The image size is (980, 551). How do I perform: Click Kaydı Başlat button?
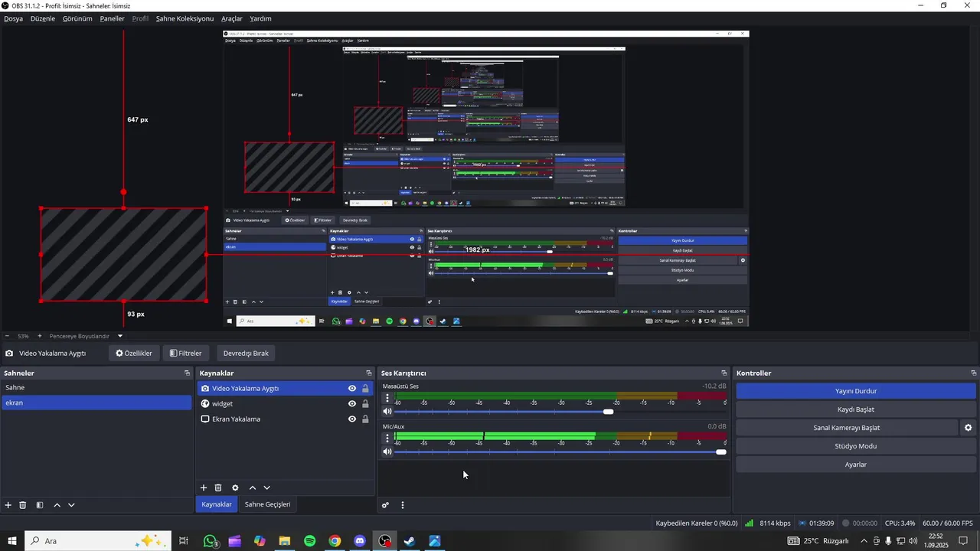pyautogui.click(x=856, y=409)
